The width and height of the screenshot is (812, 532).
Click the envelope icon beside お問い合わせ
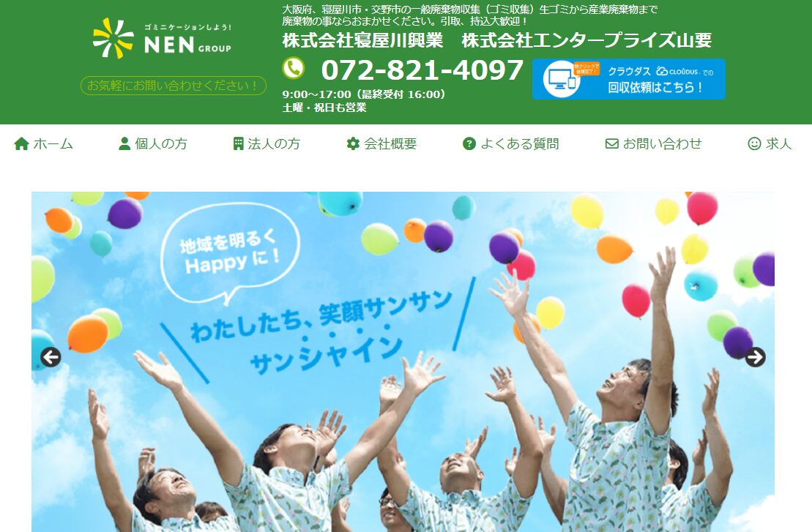coord(612,143)
